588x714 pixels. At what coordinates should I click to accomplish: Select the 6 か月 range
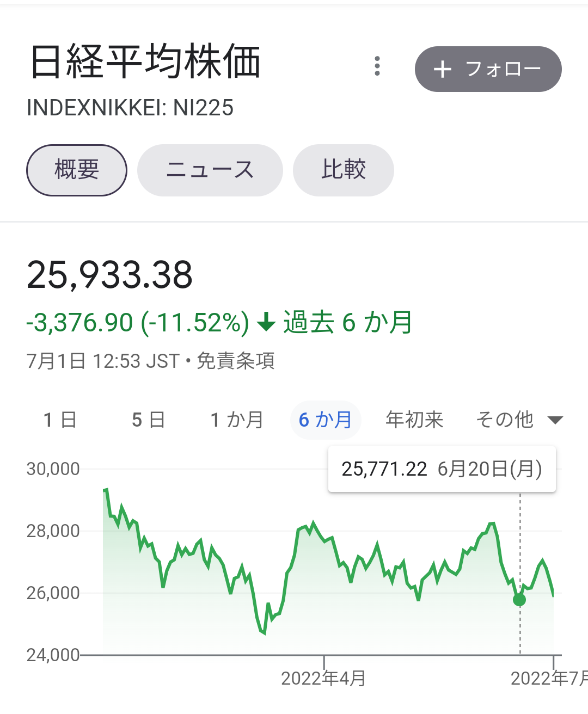[x=326, y=420]
